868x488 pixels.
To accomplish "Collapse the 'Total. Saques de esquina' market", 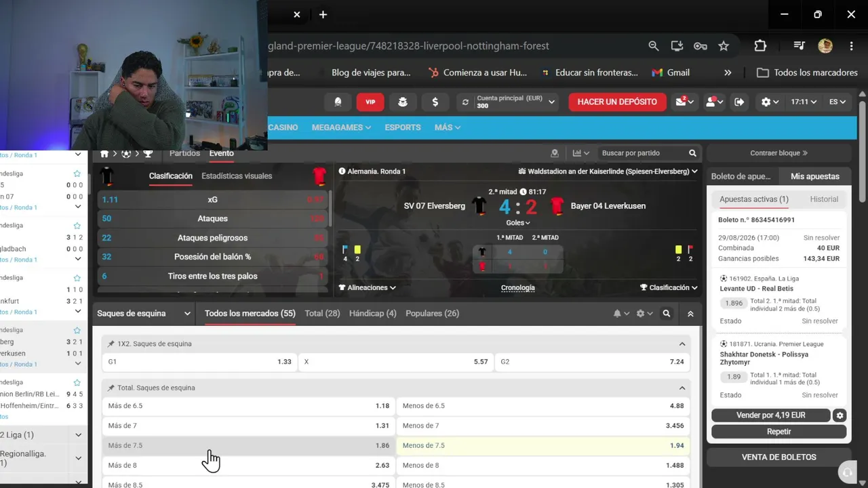I will click(682, 388).
